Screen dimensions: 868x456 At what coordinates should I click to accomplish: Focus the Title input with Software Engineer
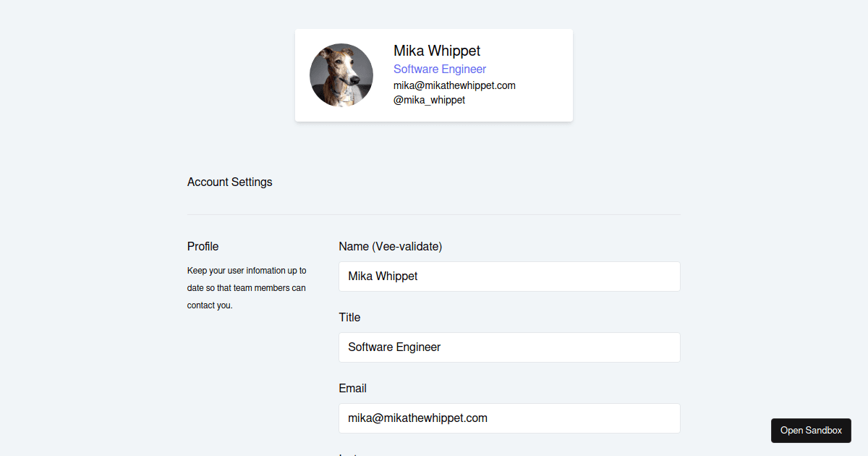pyautogui.click(x=509, y=347)
